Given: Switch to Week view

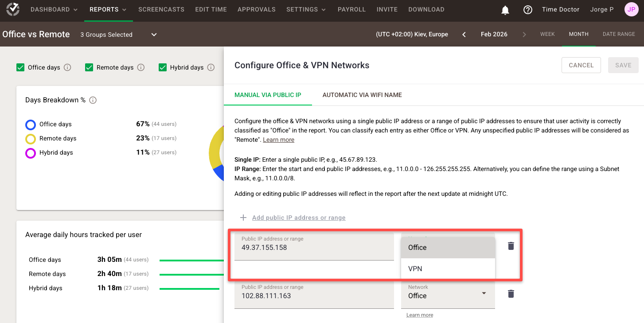Looking at the screenshot, I should point(547,34).
